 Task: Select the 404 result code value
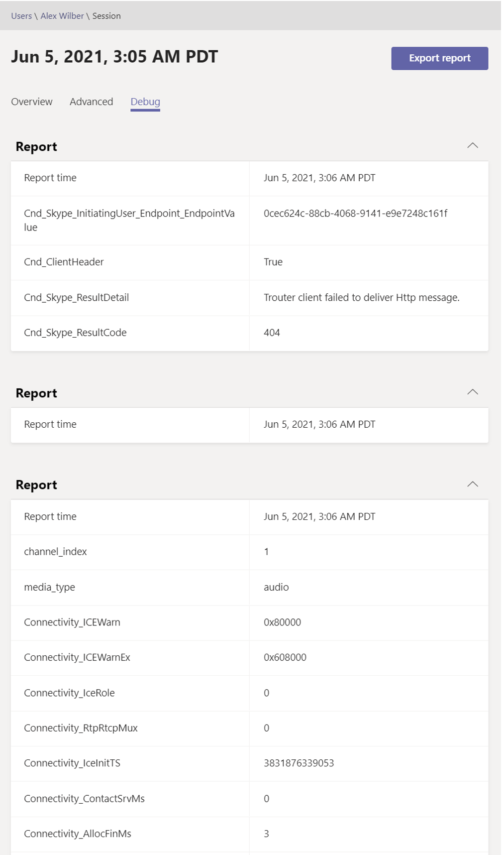click(x=272, y=332)
